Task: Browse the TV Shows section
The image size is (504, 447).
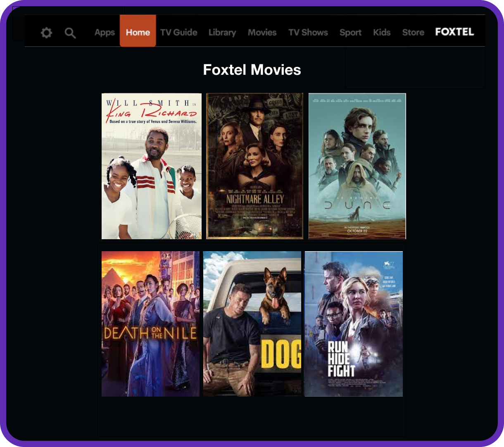Action: (x=308, y=32)
